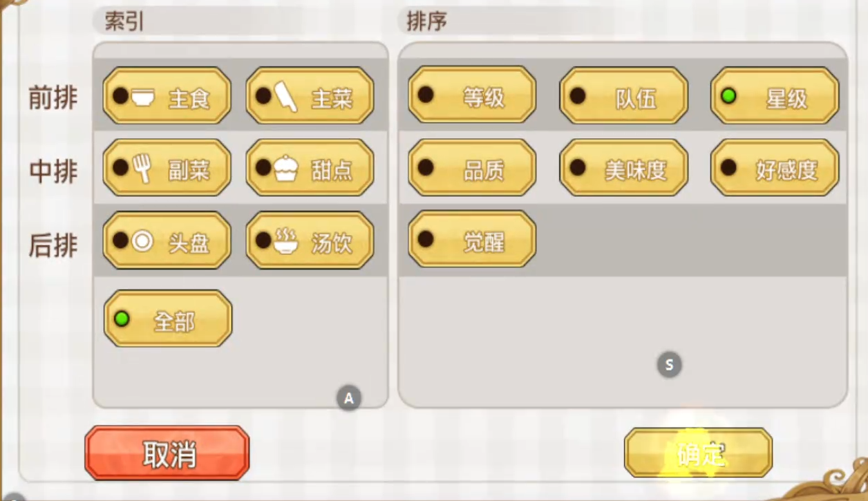
Task: Choose the 甜点 cupcake icon filter
Action: click(310, 168)
